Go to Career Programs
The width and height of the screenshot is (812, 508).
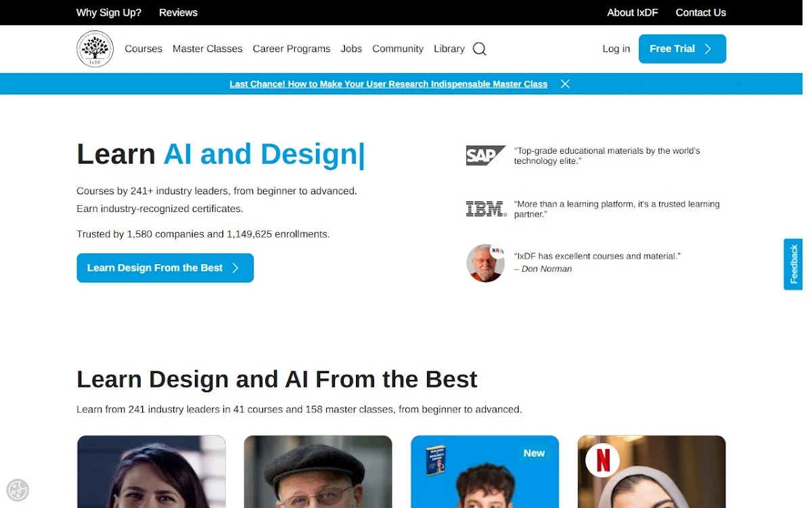click(x=292, y=49)
